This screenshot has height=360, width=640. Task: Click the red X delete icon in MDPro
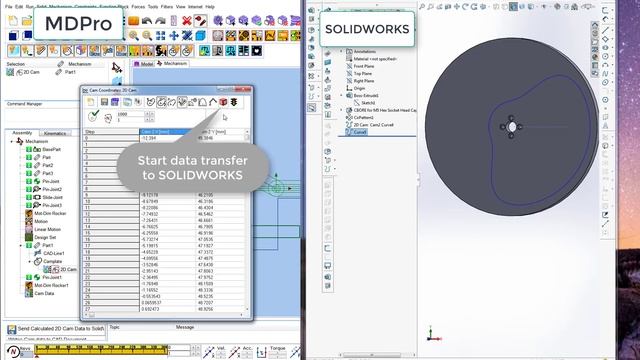[x=187, y=21]
